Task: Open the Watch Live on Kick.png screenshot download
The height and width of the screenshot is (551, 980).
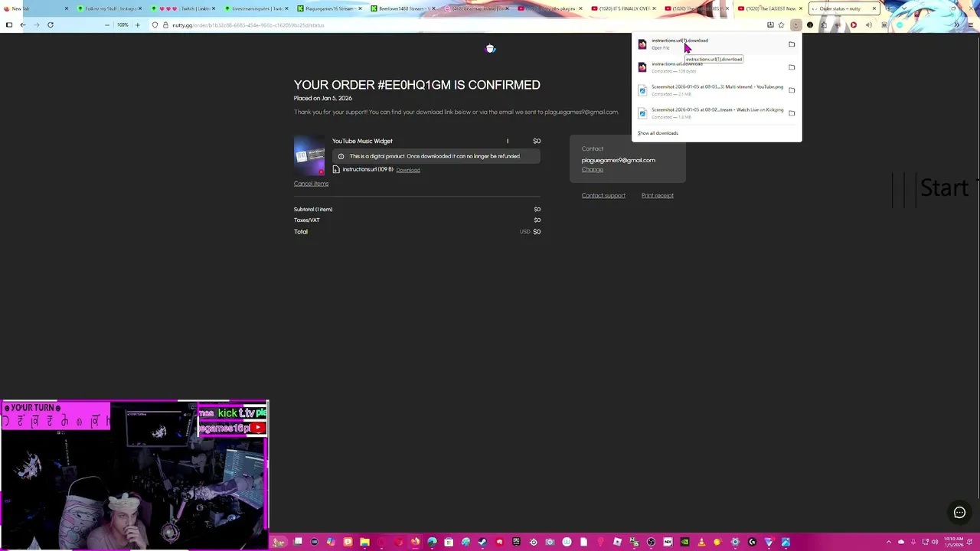Action: coord(708,112)
